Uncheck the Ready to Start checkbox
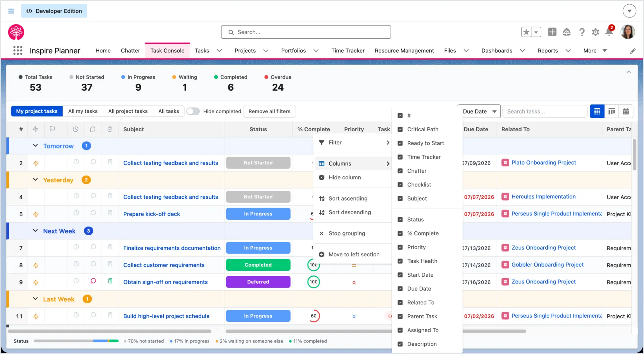The image size is (644, 354). tap(400, 143)
